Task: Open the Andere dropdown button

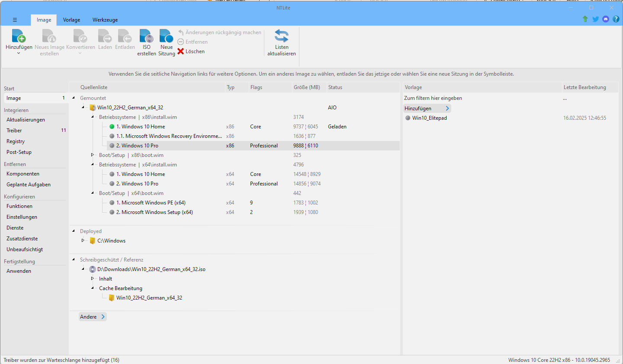Action: [x=93, y=317]
